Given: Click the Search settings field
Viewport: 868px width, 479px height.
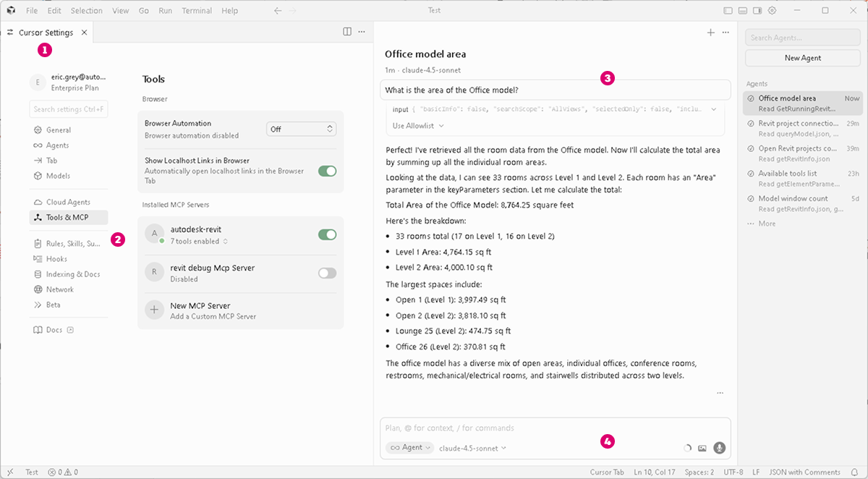Looking at the screenshot, I should (69, 109).
